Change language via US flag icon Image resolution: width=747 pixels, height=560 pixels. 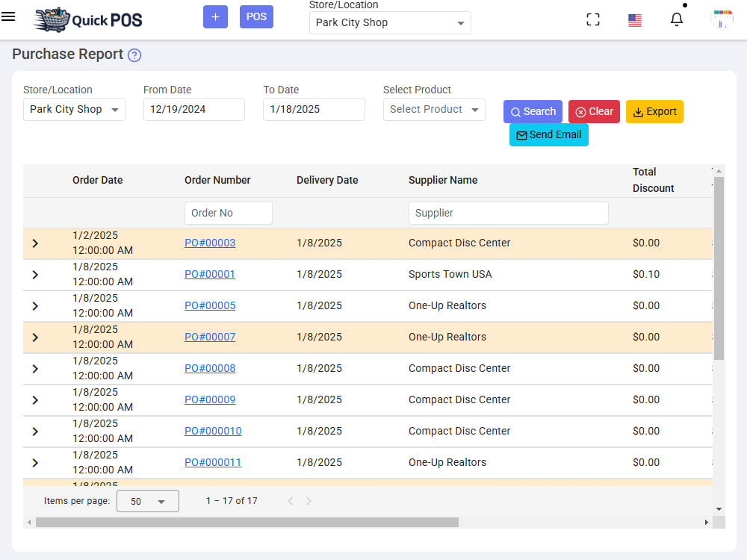coord(634,20)
